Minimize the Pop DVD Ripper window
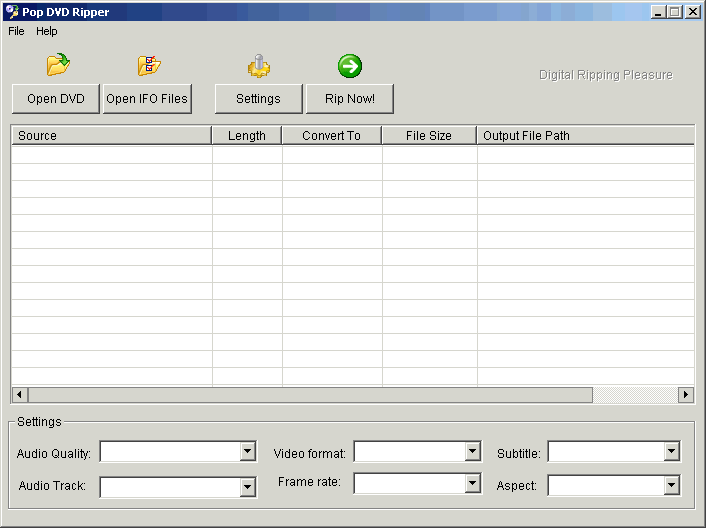The image size is (706, 528). 659,12
